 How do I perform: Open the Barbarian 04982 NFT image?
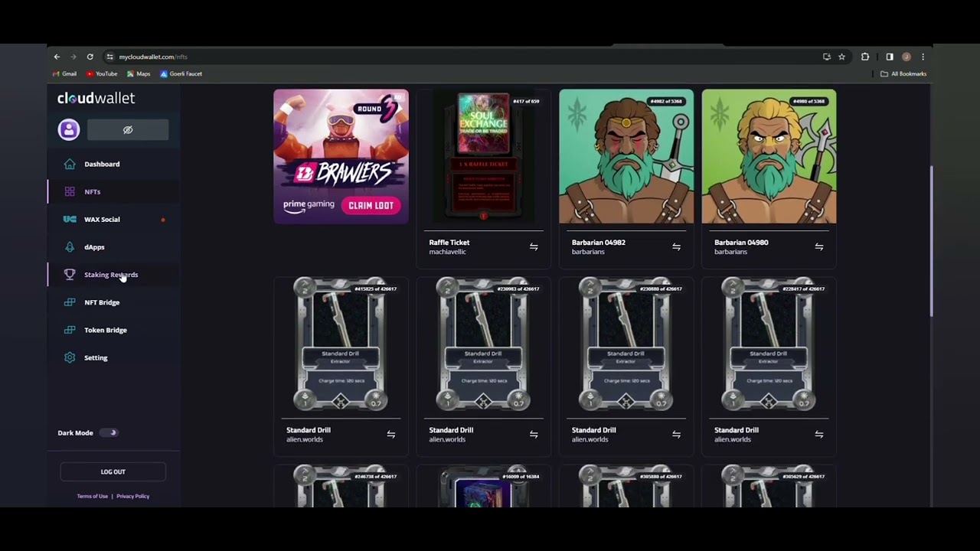[626, 157]
